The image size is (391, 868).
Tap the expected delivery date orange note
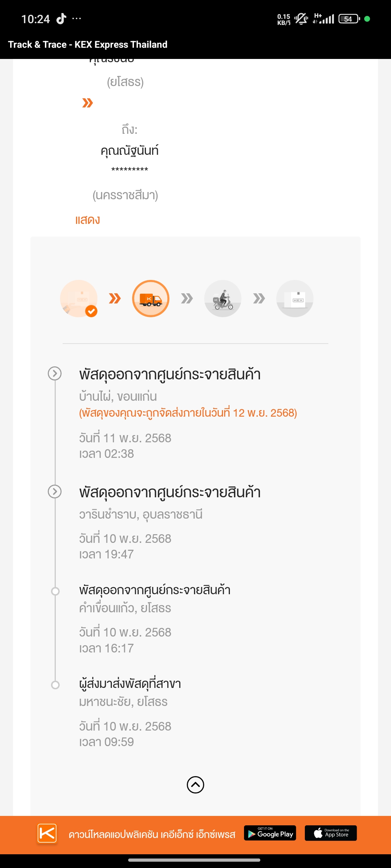(x=188, y=413)
